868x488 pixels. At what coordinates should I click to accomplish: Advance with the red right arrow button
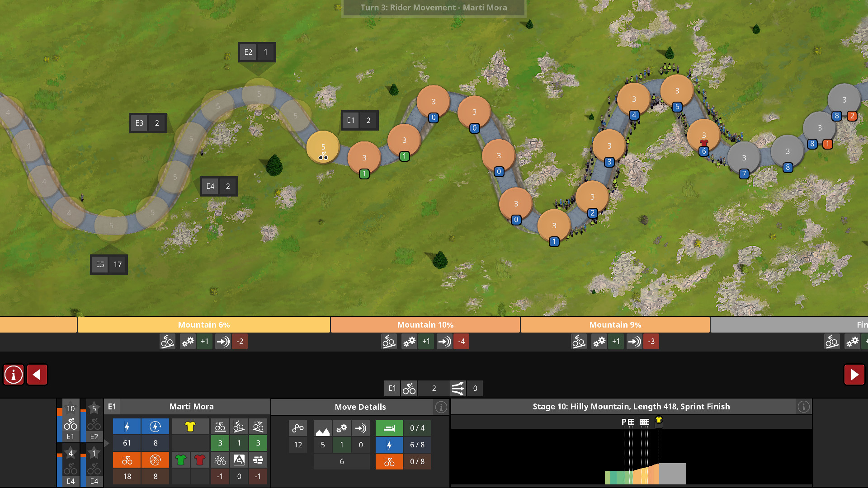coord(854,375)
